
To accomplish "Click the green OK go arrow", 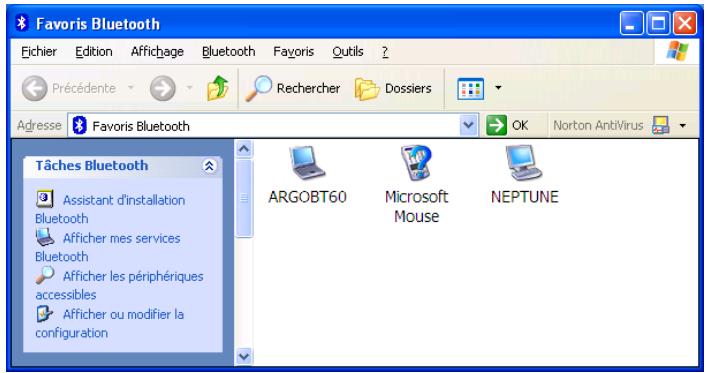I will click(x=496, y=125).
